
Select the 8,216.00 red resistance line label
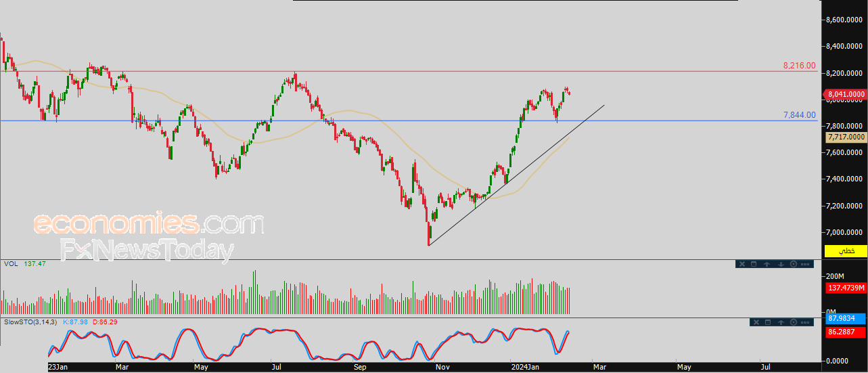coord(799,66)
